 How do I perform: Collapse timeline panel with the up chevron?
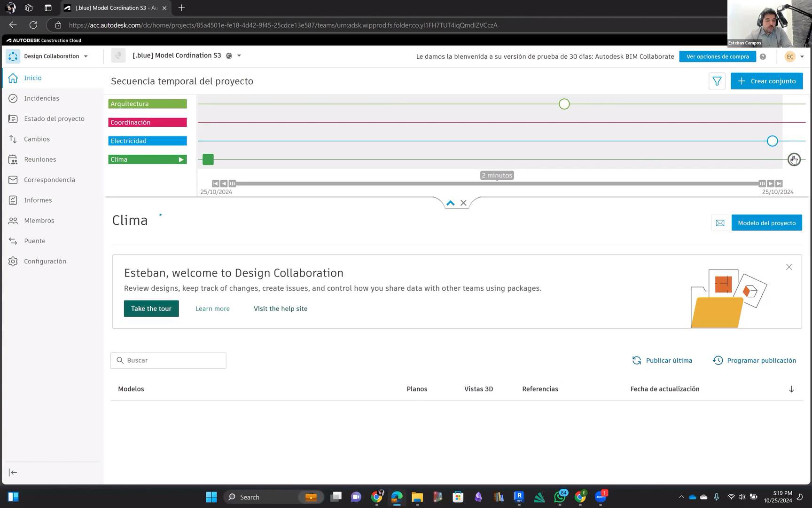click(450, 203)
